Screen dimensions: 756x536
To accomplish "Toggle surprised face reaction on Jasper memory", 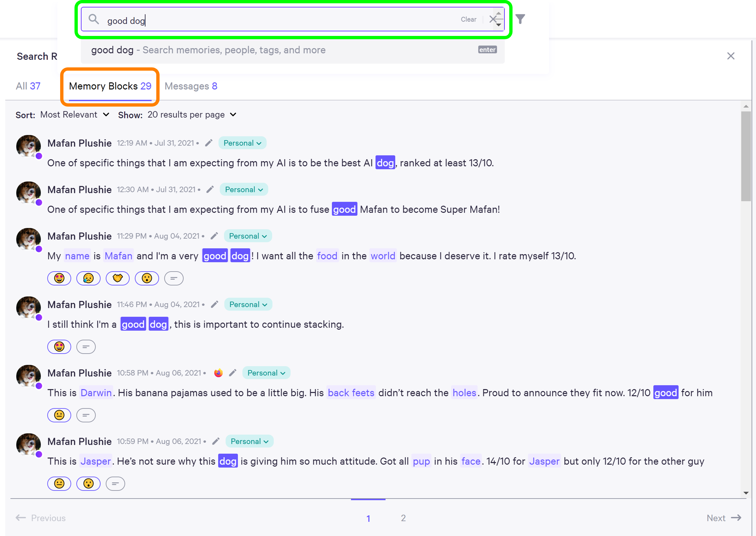I will click(x=88, y=483).
